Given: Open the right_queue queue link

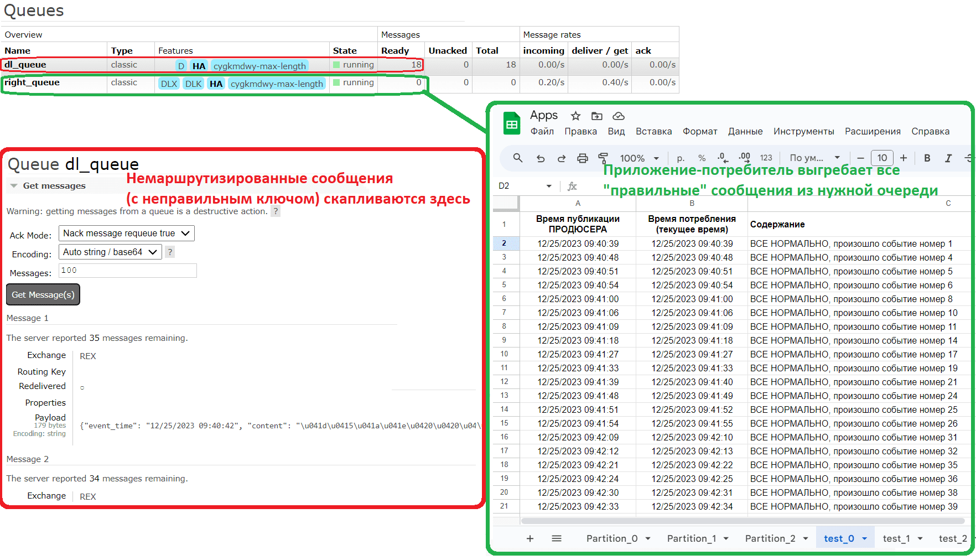Looking at the screenshot, I should click(32, 82).
